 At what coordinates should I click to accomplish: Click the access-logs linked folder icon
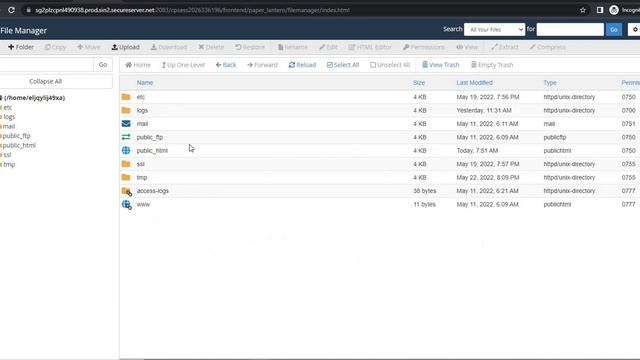click(127, 191)
